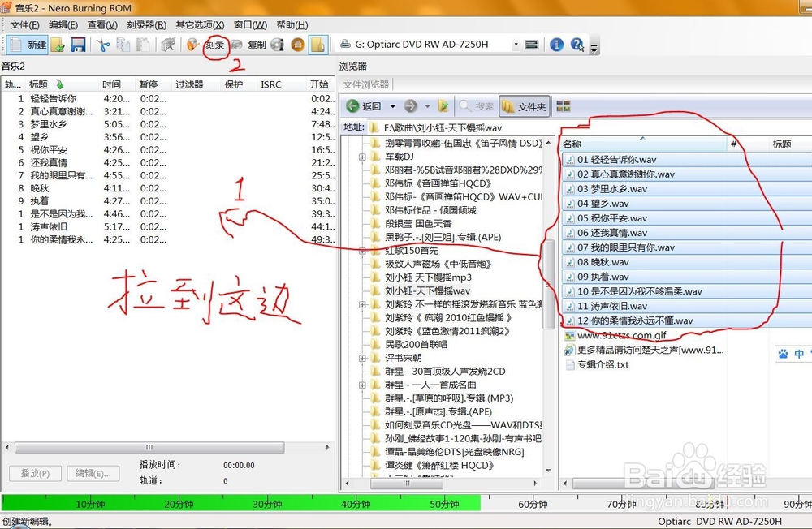
Task: Click the help question mark icon
Action: pos(577,45)
